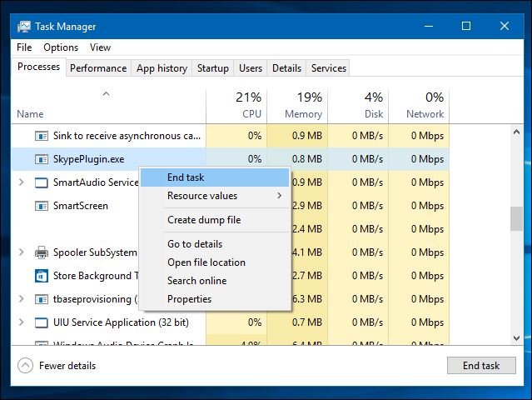This screenshot has width=532, height=400.
Task: Click the vertical scrollbar thumb
Action: 516,217
